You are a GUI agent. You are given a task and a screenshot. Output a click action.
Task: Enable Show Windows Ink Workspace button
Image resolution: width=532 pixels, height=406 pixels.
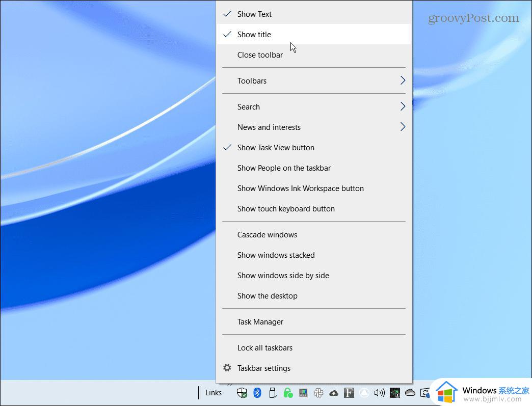pyautogui.click(x=314, y=188)
